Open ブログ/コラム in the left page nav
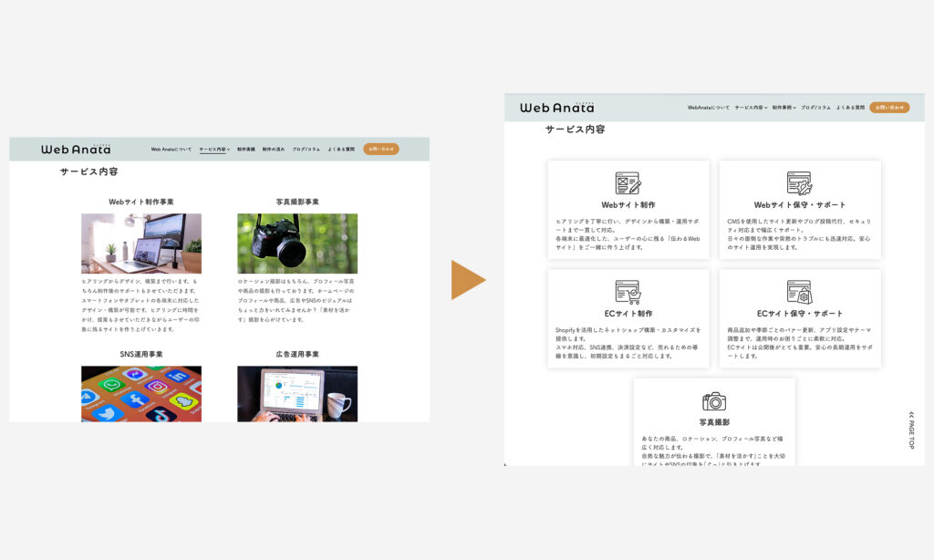 point(306,150)
